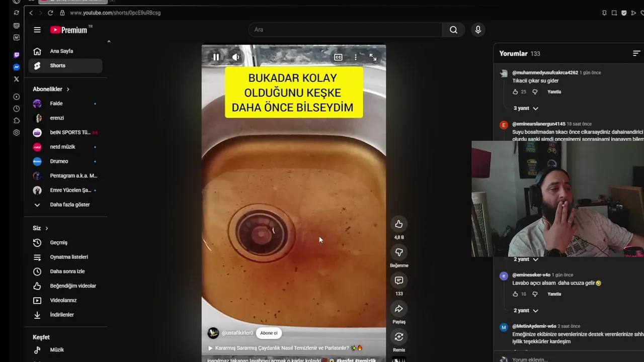
Task: Open the Pentagram a.k.a. M... channel subscription
Action: point(65,176)
